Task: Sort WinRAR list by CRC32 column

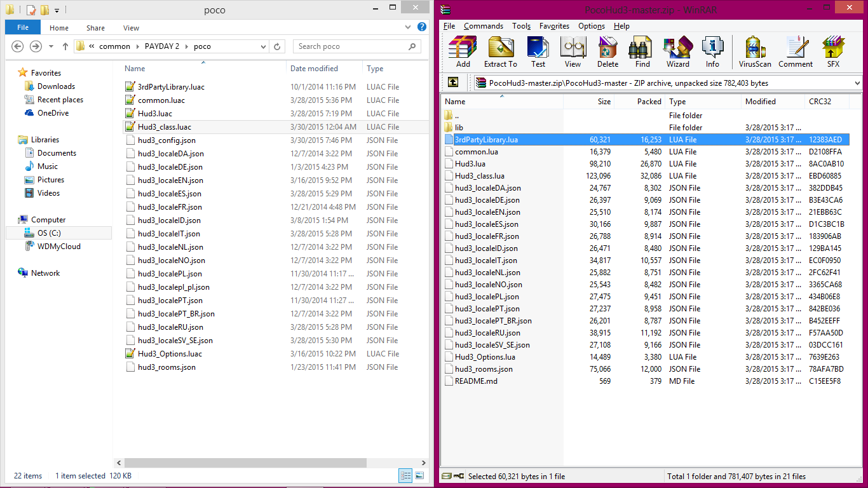Action: tap(827, 102)
